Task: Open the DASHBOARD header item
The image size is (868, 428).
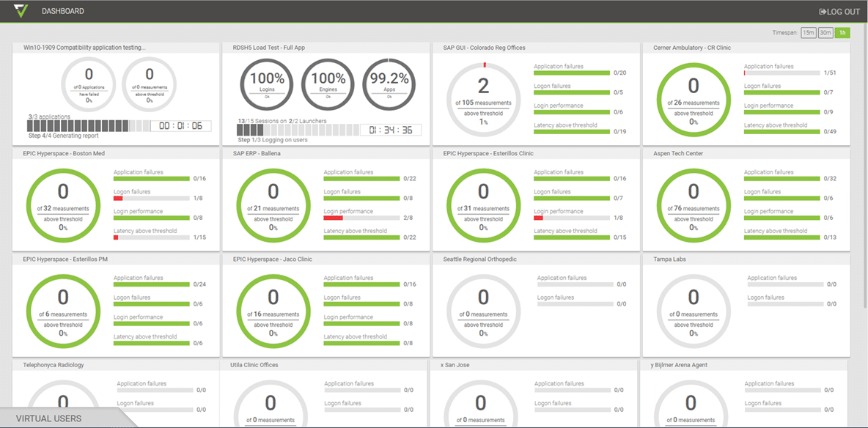Action: pos(63,11)
